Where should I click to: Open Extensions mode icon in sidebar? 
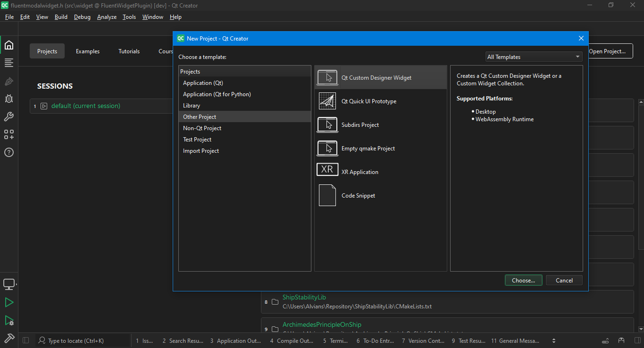pos(9,134)
